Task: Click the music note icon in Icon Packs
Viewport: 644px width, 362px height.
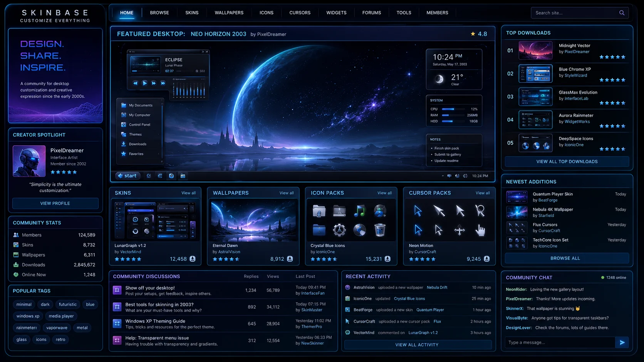Action: 359,210
